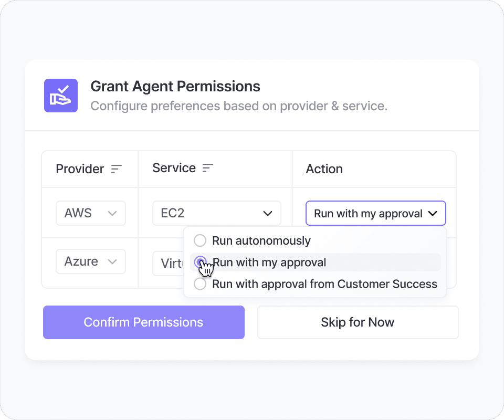Select the Run with my approval radio
504x420 pixels.
[200, 262]
